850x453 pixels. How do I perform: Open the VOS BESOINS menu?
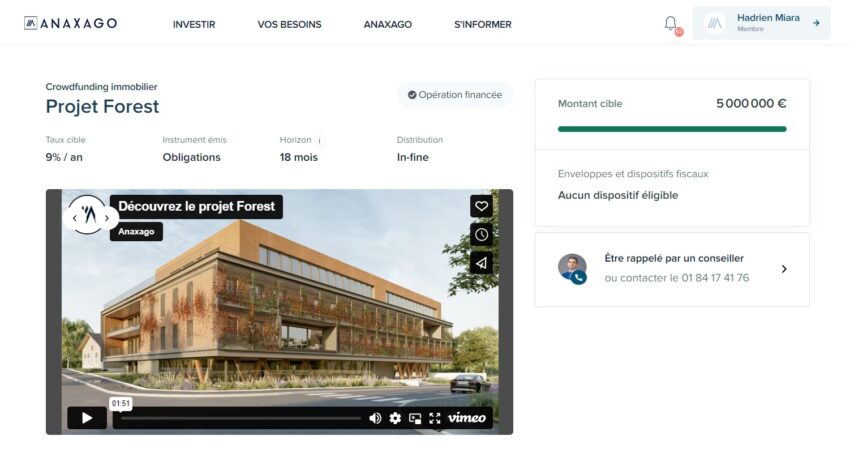[x=289, y=24]
